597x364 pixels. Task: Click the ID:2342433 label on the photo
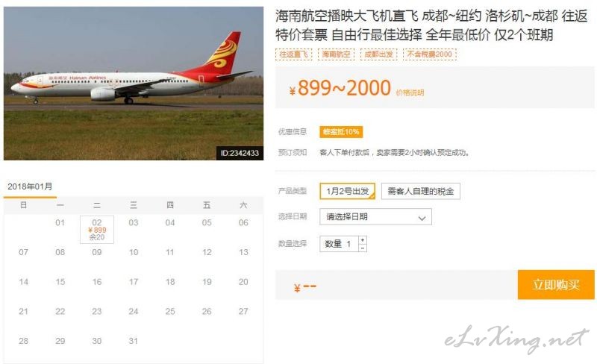coord(240,153)
